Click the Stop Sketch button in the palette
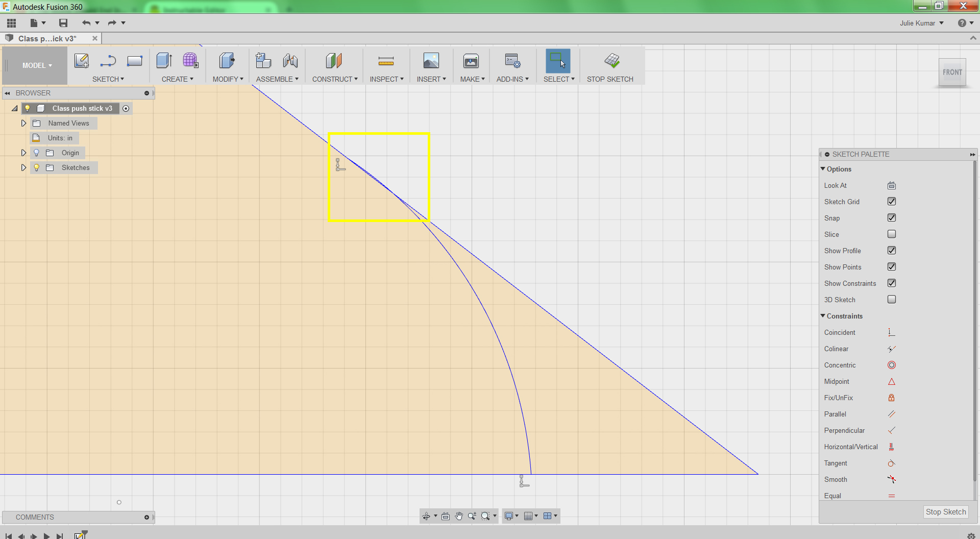Image resolution: width=980 pixels, height=539 pixels. (946, 512)
